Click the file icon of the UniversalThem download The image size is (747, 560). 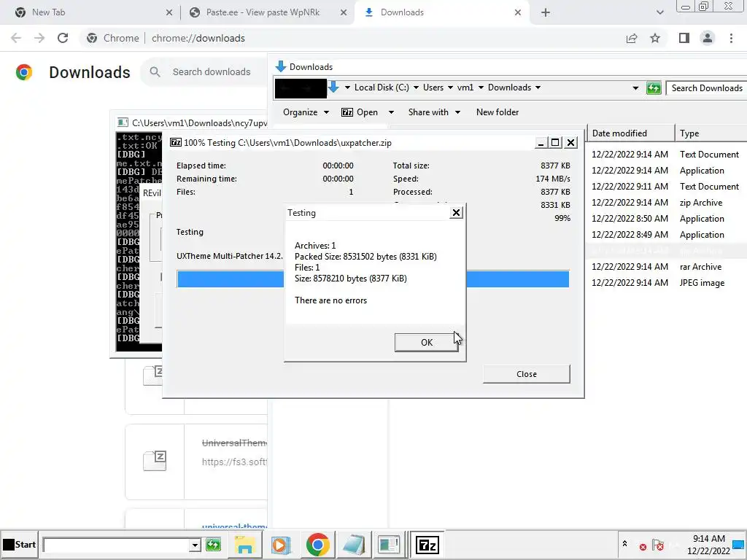tap(155, 461)
